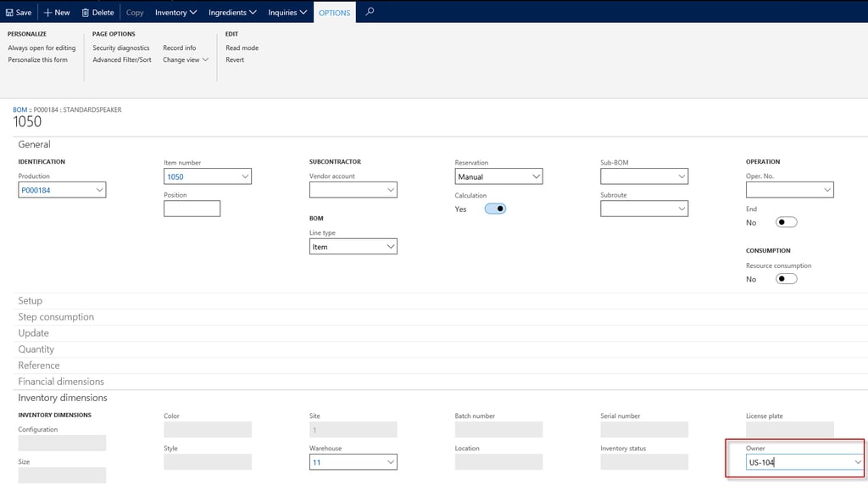
Task: Open the Vendor account dropdown
Action: pyautogui.click(x=390, y=190)
